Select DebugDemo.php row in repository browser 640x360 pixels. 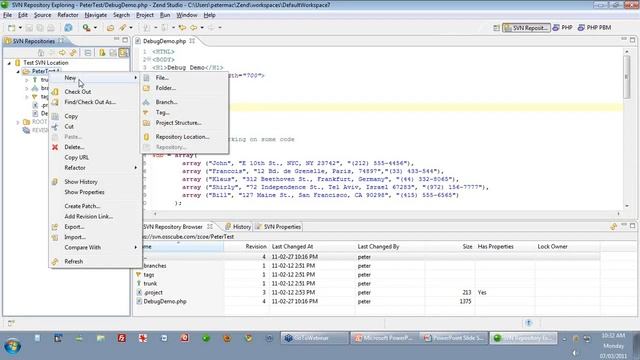coord(367,302)
